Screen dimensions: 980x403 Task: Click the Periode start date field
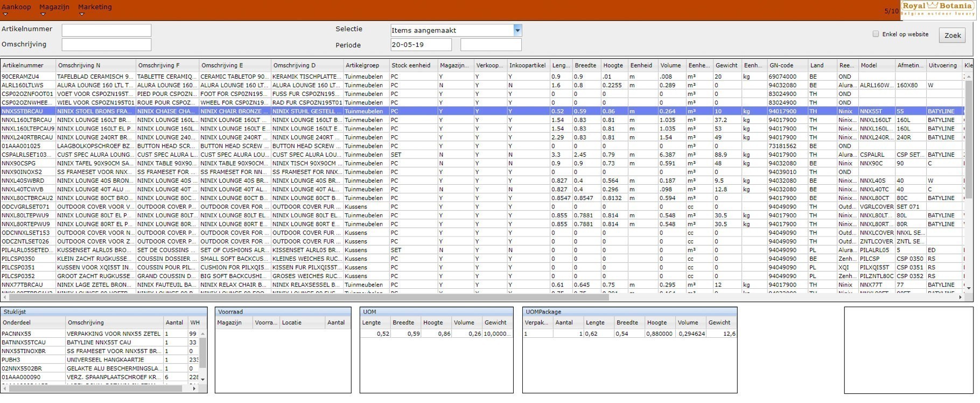tap(421, 45)
